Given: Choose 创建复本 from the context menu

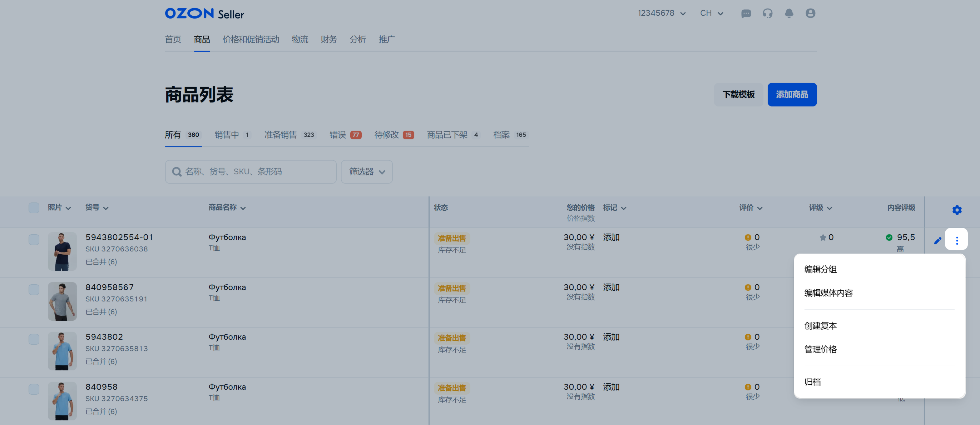Looking at the screenshot, I should pos(820,326).
